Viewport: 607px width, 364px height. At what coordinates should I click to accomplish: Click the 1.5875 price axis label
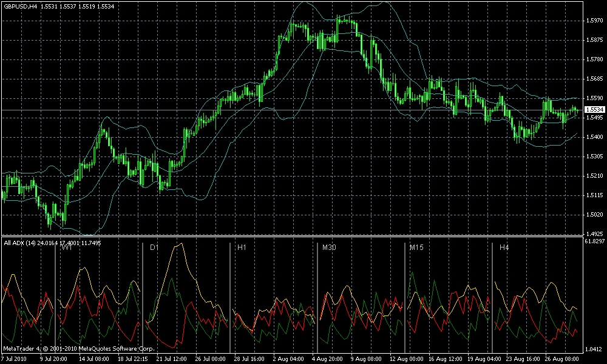(x=595, y=40)
